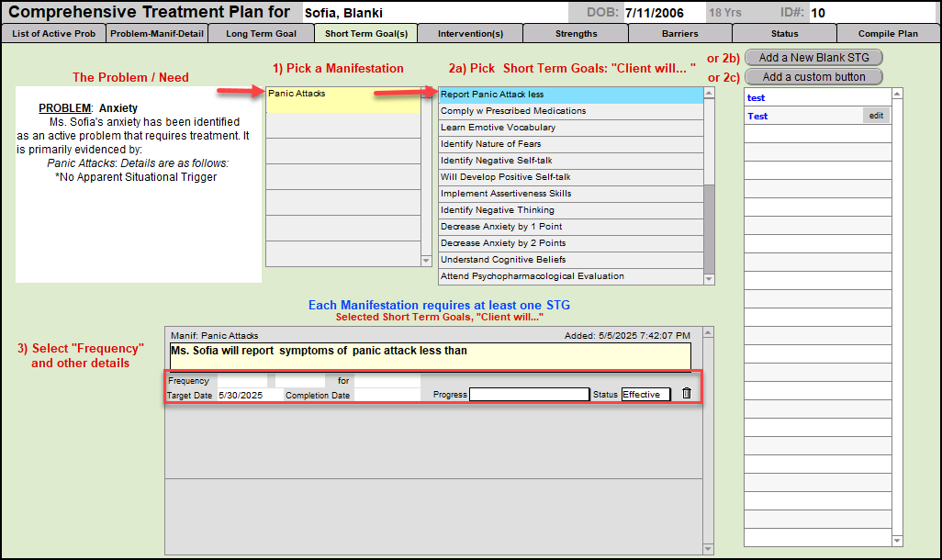Delete the selected short term goal via trash icon
942x560 pixels.
(687, 394)
